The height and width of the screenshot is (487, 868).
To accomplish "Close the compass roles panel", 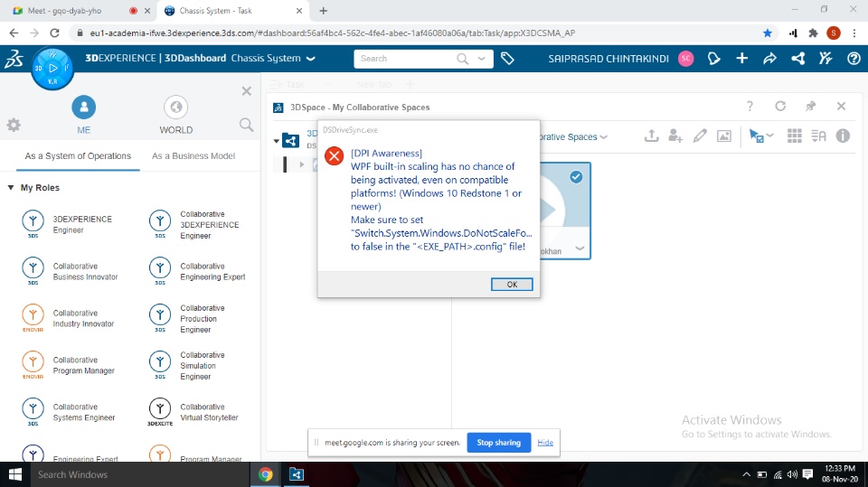I will (x=246, y=90).
